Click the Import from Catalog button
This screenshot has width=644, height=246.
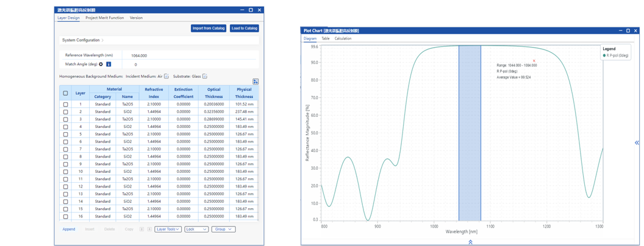(209, 29)
